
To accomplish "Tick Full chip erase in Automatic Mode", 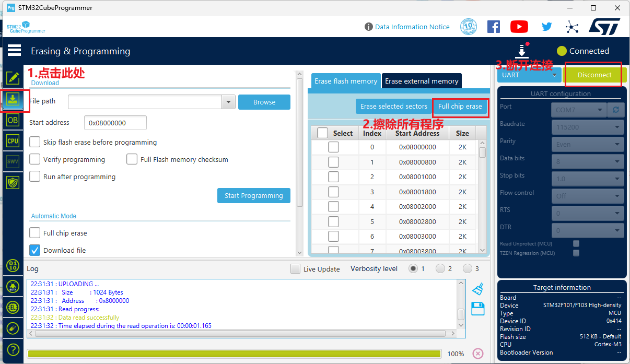I will (x=35, y=233).
